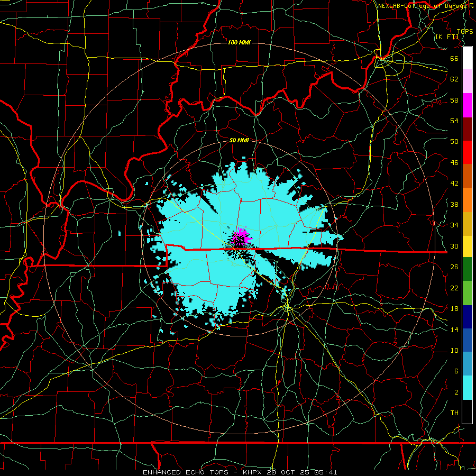Click the "66" legend value
The image size is (476, 476).
(x=454, y=58)
